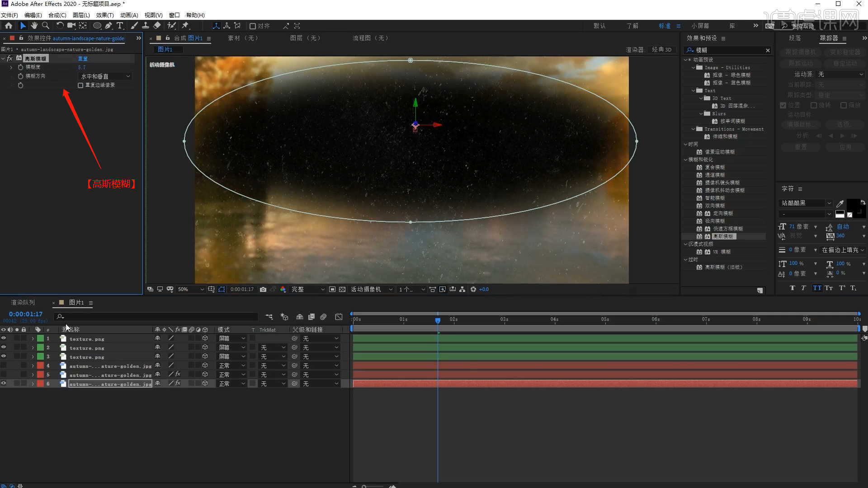
Task: Click the effects search field containing 模糊
Action: 728,50
